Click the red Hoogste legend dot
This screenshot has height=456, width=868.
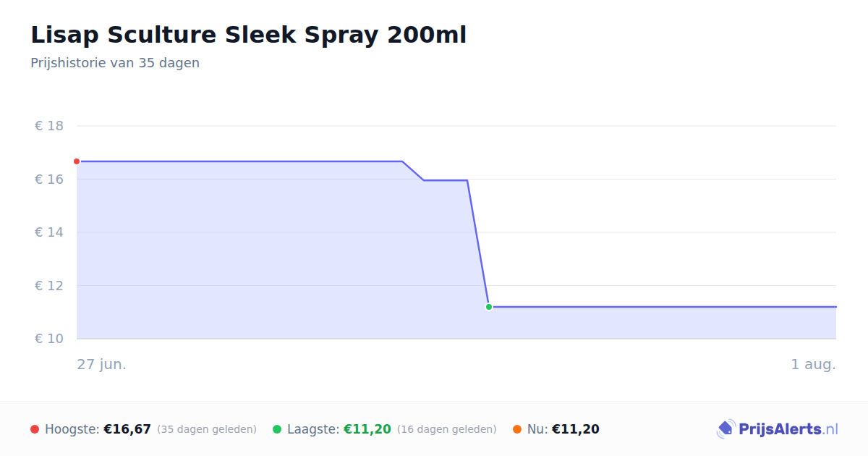(35, 429)
